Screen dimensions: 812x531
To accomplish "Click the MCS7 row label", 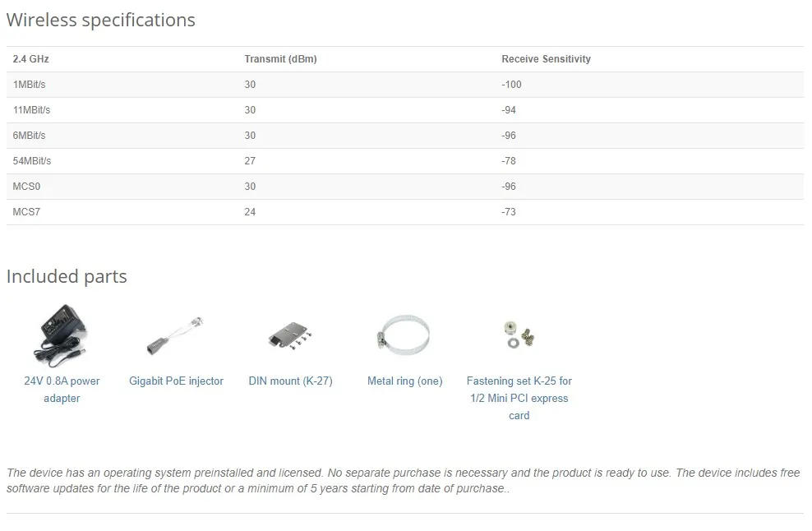I will pyautogui.click(x=26, y=212).
